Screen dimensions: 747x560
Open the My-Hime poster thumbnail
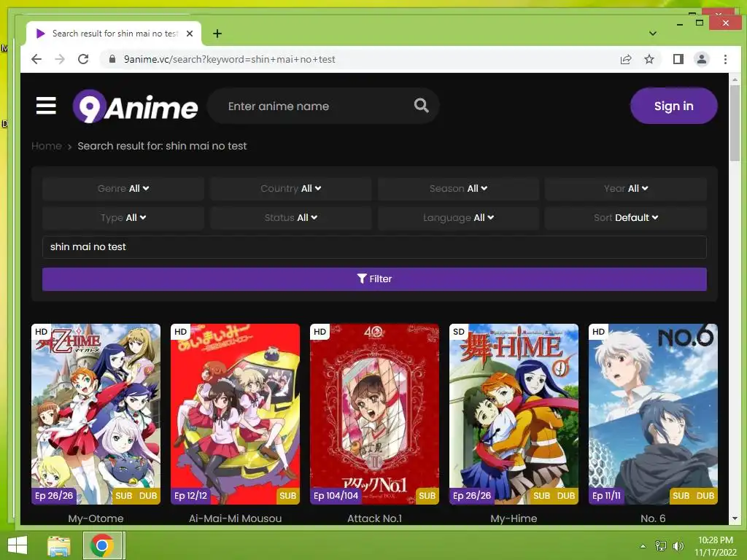[514, 414]
